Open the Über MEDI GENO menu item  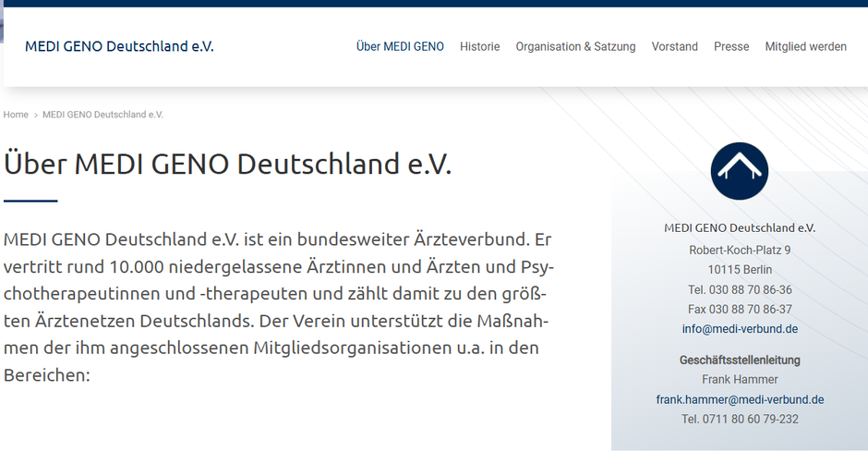point(400,46)
